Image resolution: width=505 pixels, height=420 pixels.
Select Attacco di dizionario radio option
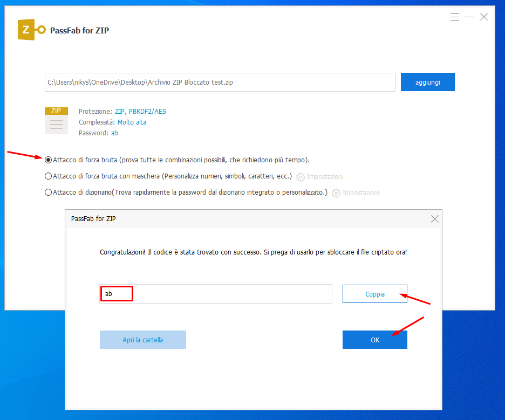[x=49, y=192]
